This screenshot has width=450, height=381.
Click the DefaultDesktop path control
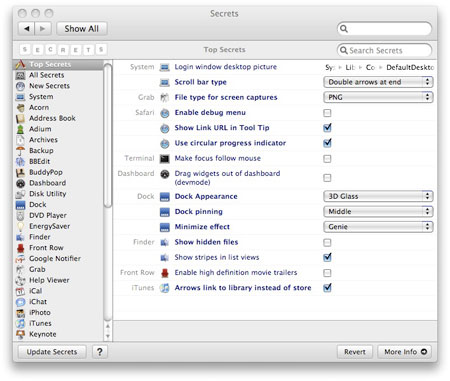coord(379,67)
